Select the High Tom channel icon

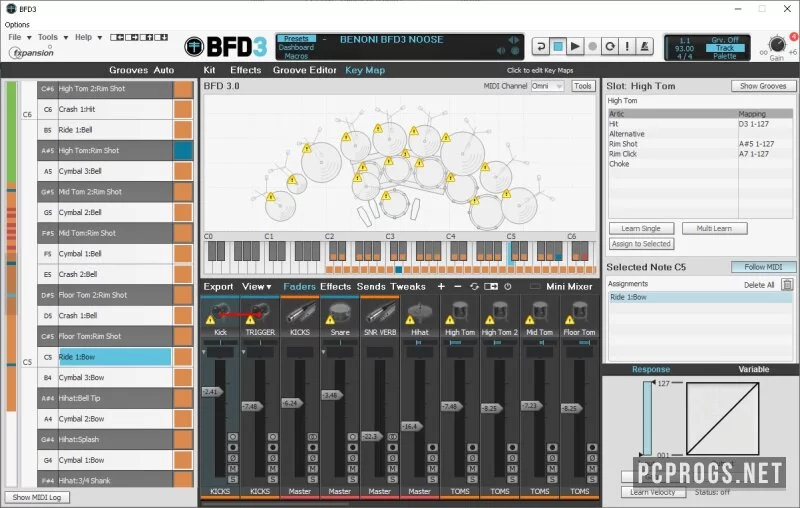tap(460, 311)
